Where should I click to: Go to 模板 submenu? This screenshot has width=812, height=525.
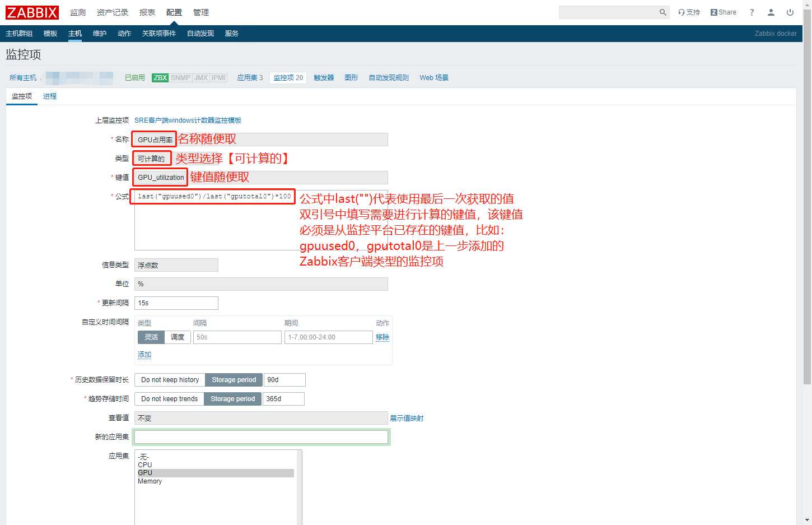click(50, 34)
